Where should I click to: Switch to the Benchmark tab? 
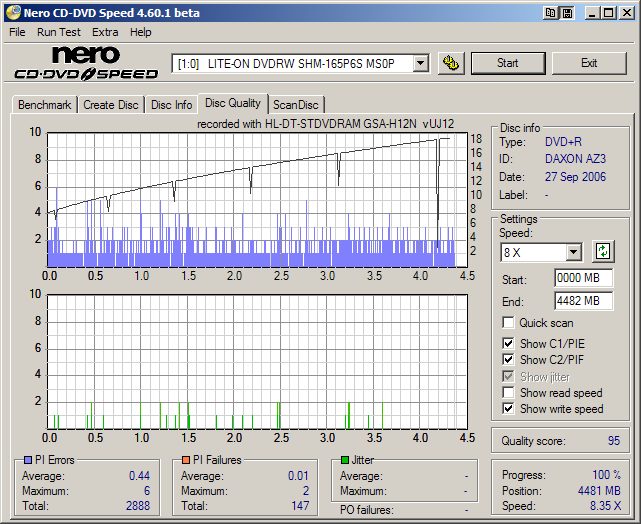(45, 105)
